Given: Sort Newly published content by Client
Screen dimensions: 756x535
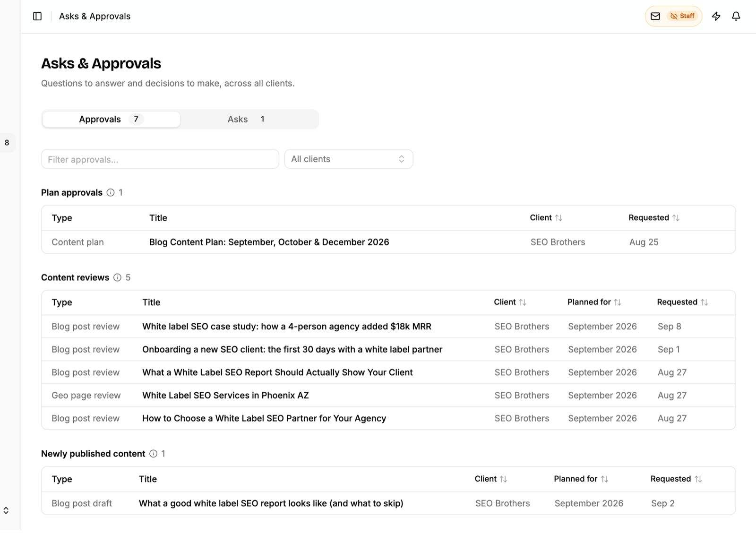Looking at the screenshot, I should (x=491, y=479).
